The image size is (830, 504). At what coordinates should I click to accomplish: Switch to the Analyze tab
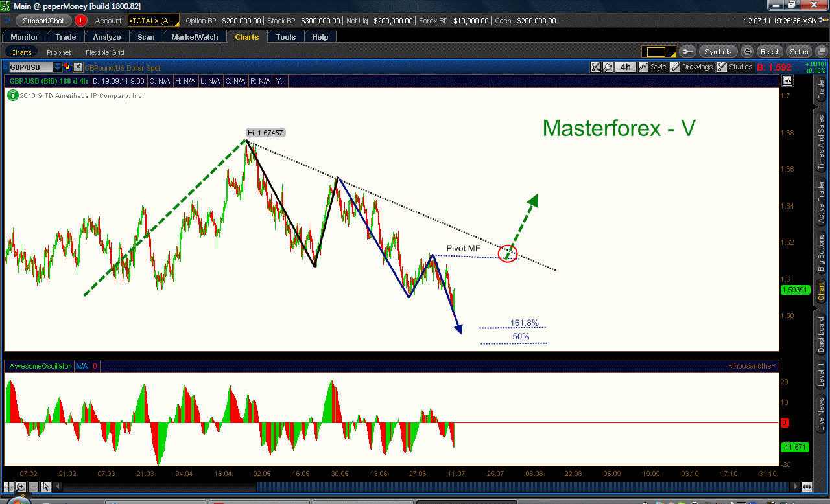[107, 37]
